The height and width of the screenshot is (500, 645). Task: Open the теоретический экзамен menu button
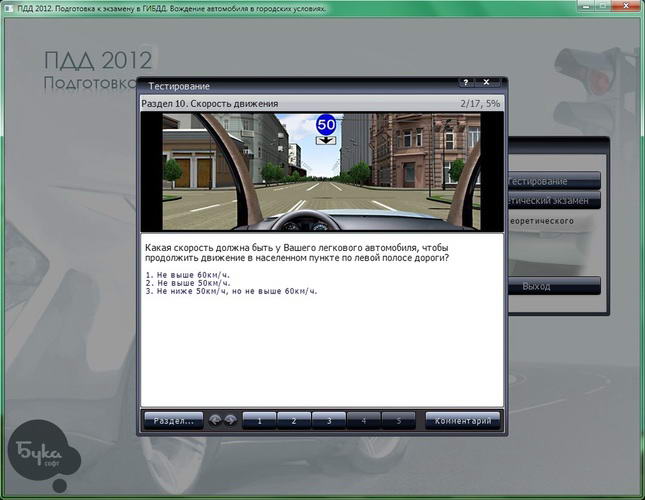point(554,201)
